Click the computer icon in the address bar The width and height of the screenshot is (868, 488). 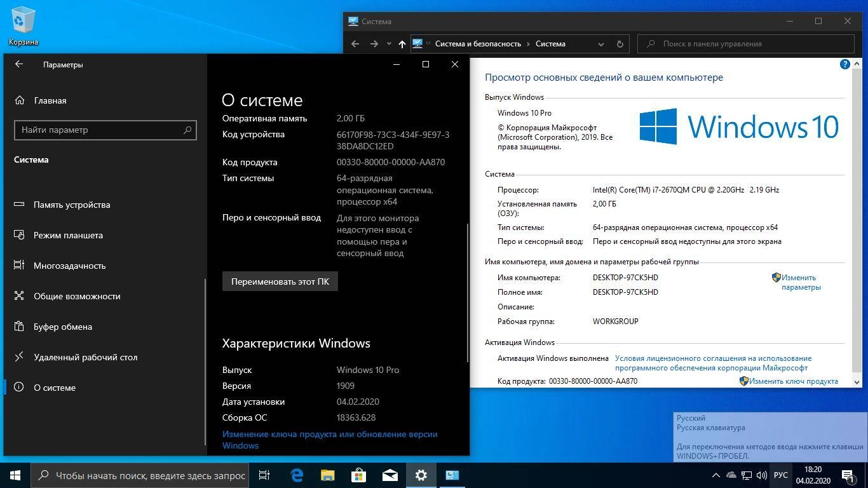(417, 44)
